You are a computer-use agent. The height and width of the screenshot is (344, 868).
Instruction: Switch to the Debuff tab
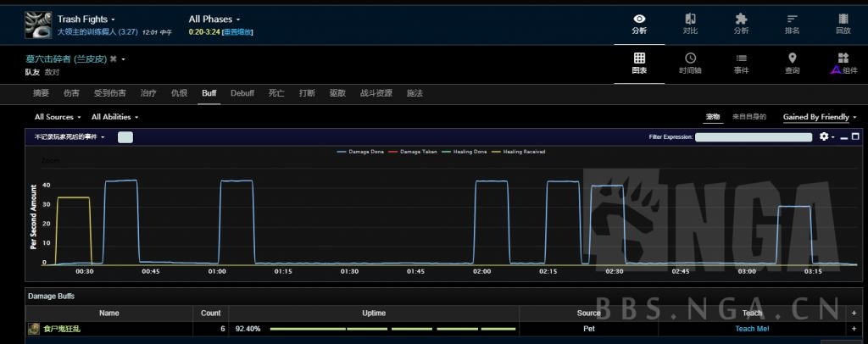(x=242, y=92)
